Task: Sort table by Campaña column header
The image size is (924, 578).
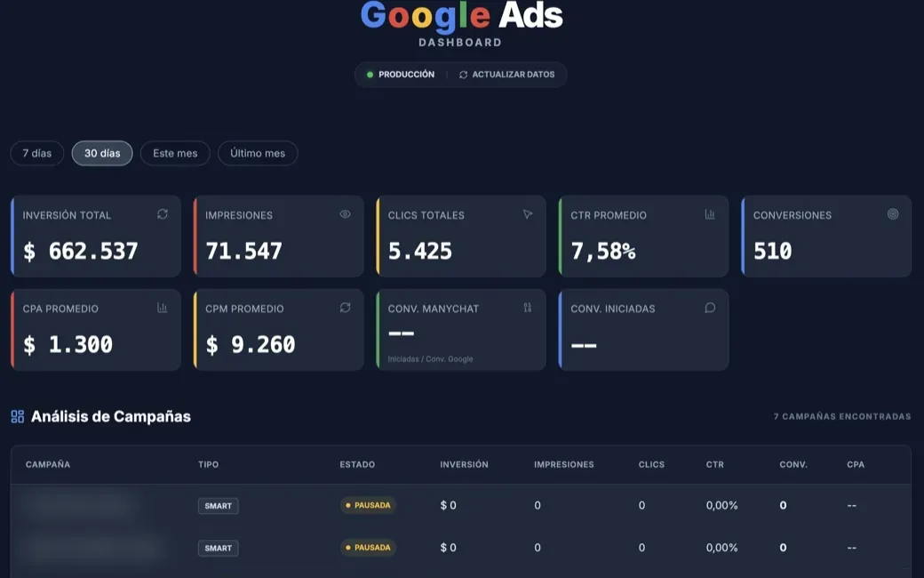Action: click(x=48, y=464)
